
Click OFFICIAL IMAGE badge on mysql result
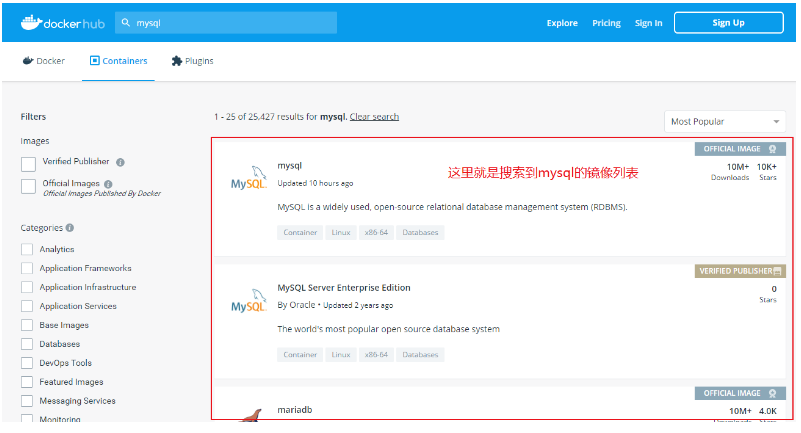pyautogui.click(x=740, y=149)
